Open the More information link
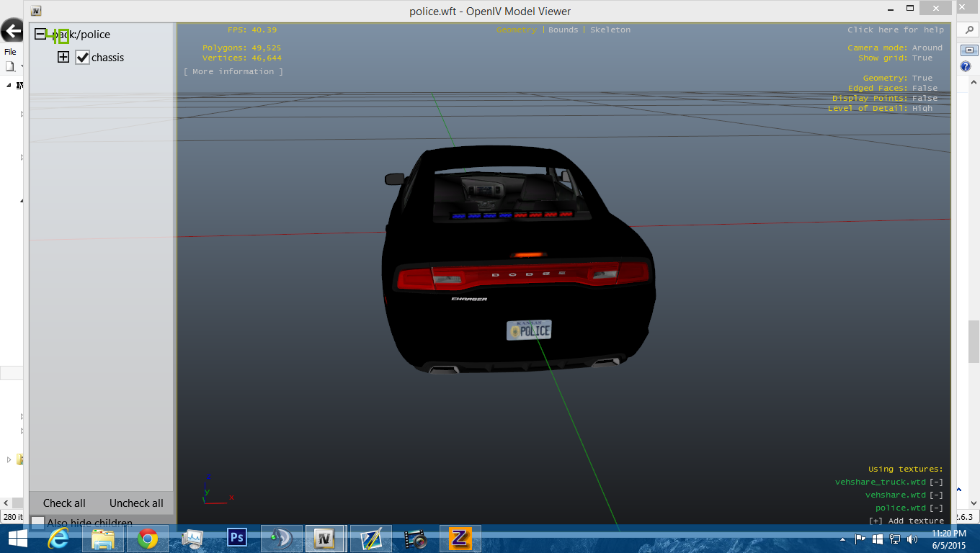Image resolution: width=980 pixels, height=553 pixels. (x=233, y=72)
